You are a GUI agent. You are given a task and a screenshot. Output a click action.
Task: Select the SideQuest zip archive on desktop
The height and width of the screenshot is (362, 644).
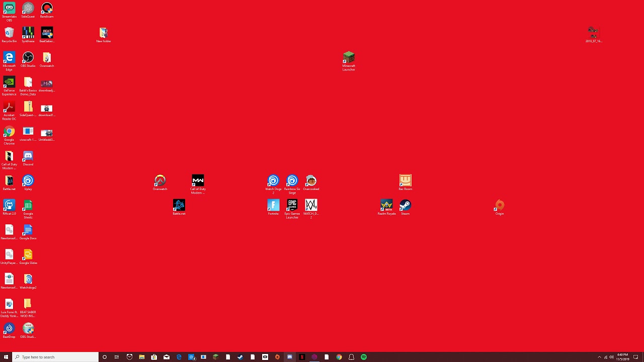coord(28,109)
